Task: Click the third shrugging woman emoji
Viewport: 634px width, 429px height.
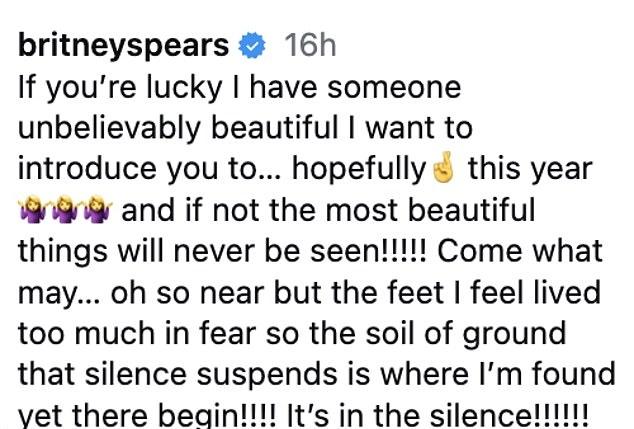Action: tap(98, 209)
